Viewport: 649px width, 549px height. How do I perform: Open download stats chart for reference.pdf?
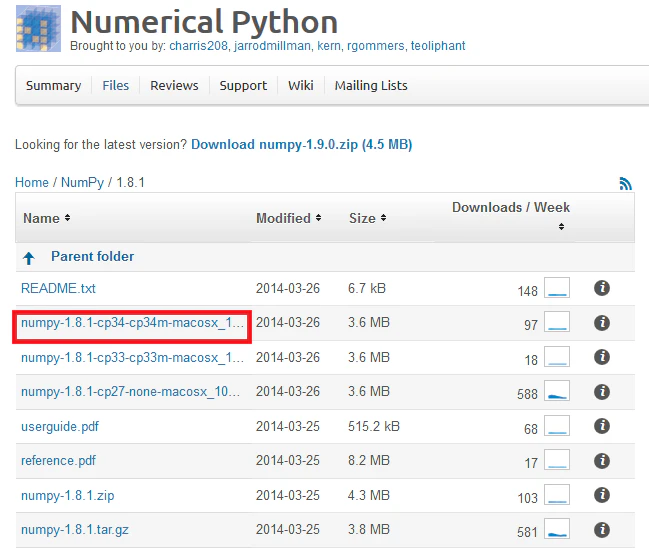[x=557, y=460]
